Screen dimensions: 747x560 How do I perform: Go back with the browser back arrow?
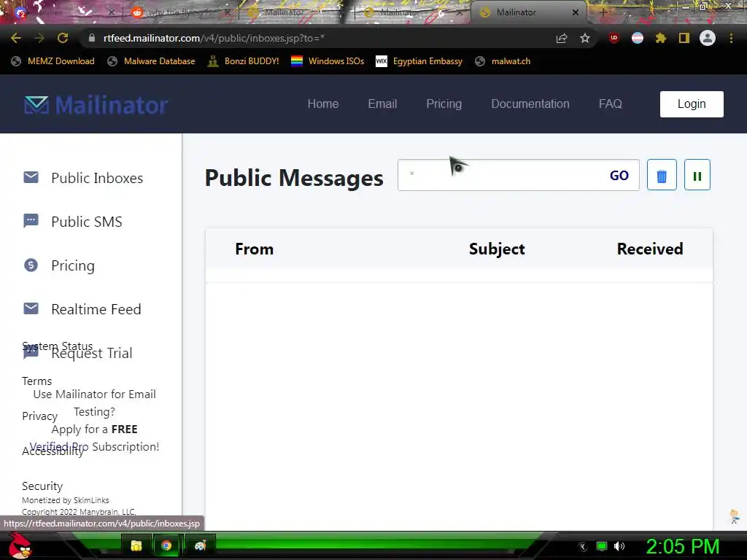click(x=16, y=38)
